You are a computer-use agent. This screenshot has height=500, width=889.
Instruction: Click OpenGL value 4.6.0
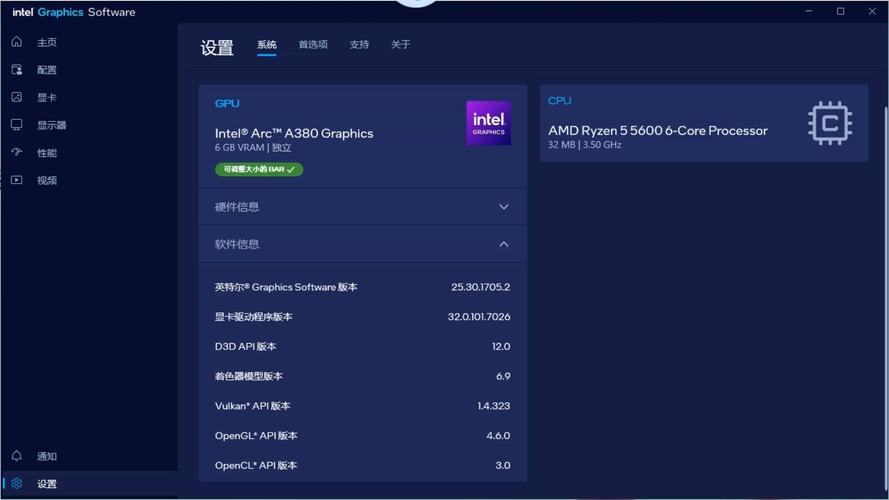click(498, 435)
